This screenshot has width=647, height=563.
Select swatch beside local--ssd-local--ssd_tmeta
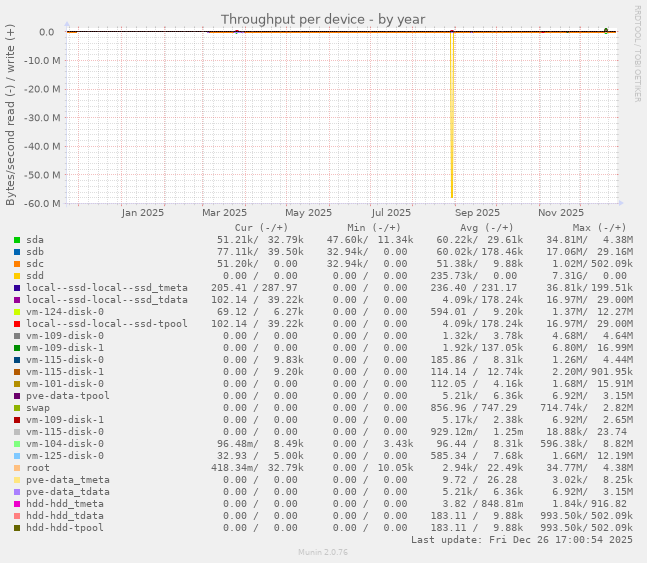coord(17,288)
